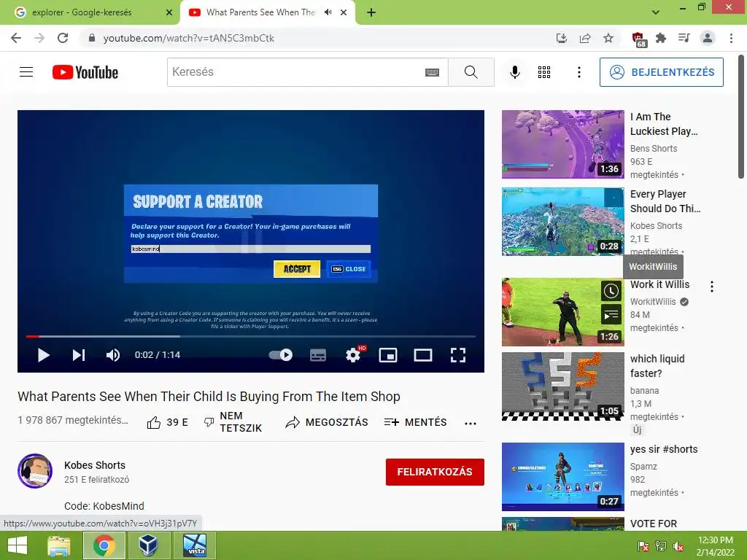Switch to explorer Google-keresés tab
This screenshot has width=747, height=560.
point(90,12)
